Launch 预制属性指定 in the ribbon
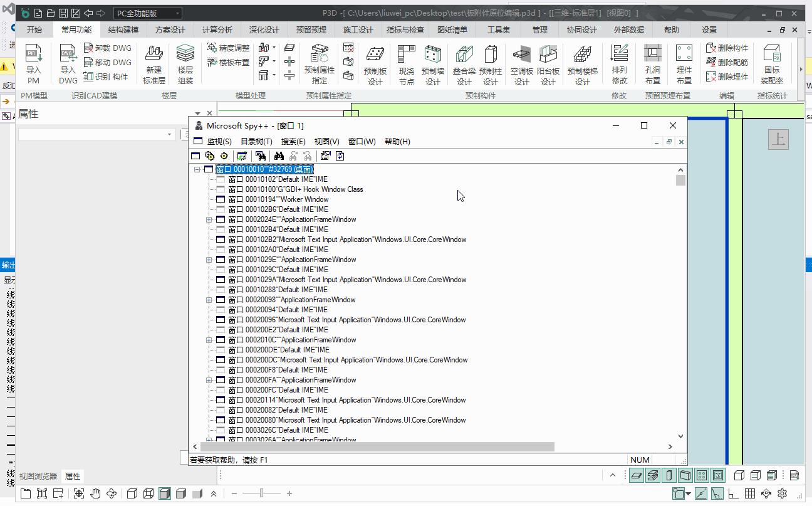812x506 pixels. [320, 64]
